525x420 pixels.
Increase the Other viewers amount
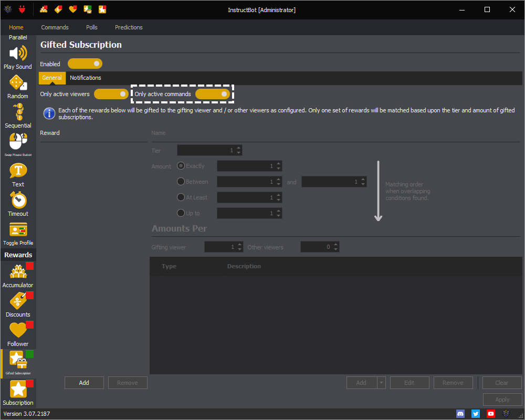[336, 245]
